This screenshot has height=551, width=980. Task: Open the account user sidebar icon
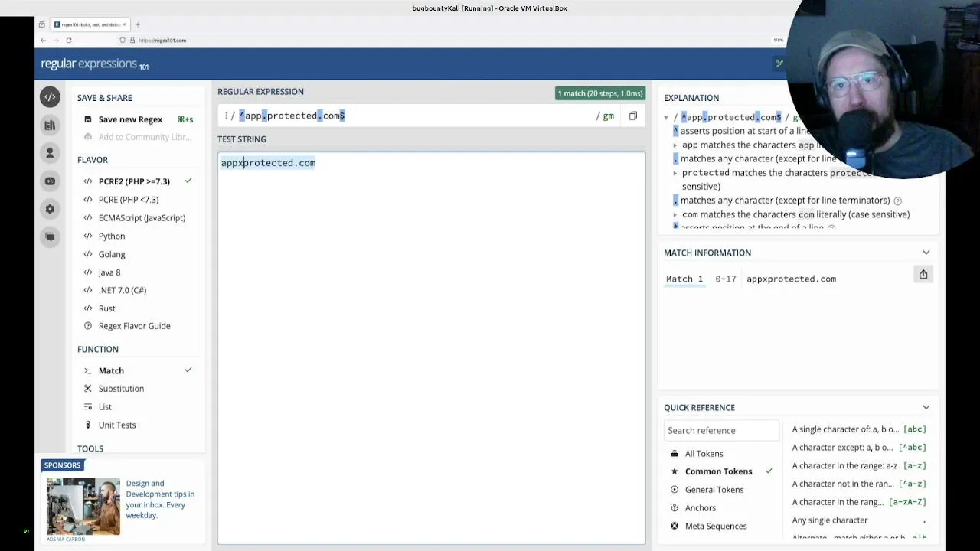pyautogui.click(x=50, y=153)
